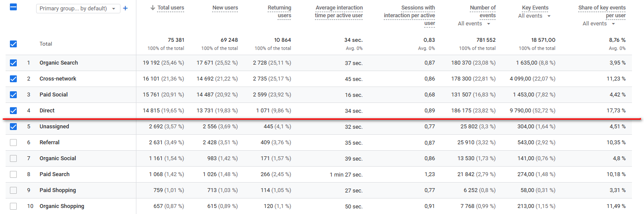Uncheck the Cross-network row checkbox
Image resolution: width=644 pixels, height=214 pixels.
coord(13,79)
